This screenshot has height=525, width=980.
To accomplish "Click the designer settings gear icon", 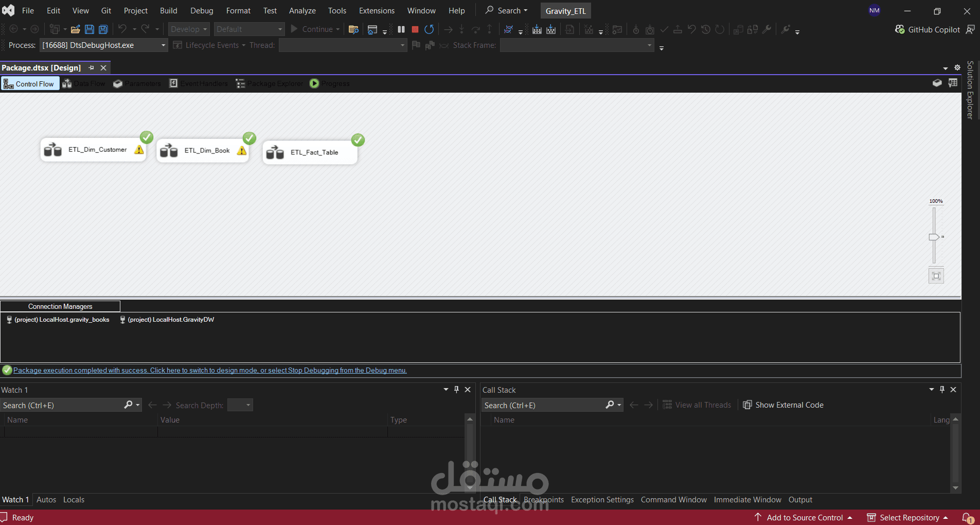I will [x=957, y=67].
